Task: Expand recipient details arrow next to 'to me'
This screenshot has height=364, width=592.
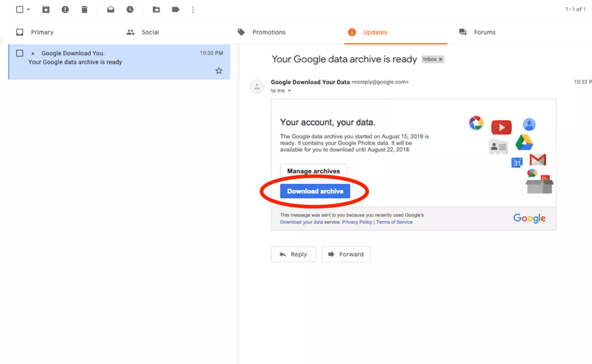Action: click(x=290, y=91)
